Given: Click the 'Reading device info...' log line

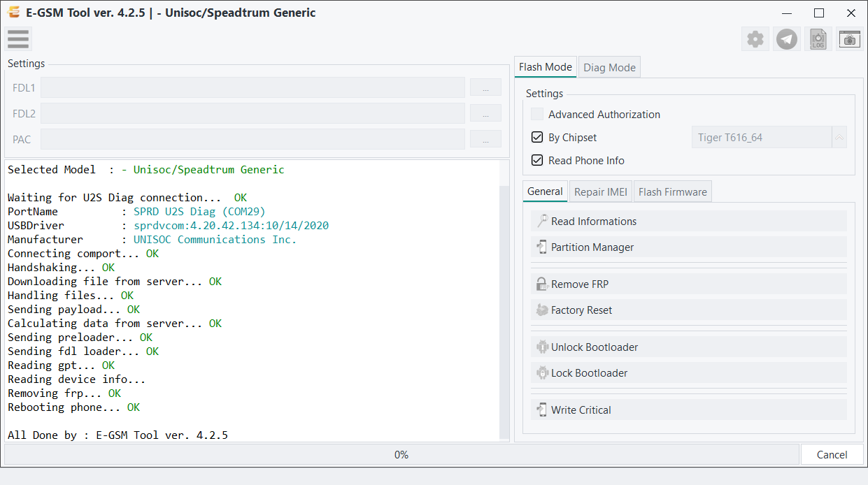Looking at the screenshot, I should pyautogui.click(x=76, y=379).
